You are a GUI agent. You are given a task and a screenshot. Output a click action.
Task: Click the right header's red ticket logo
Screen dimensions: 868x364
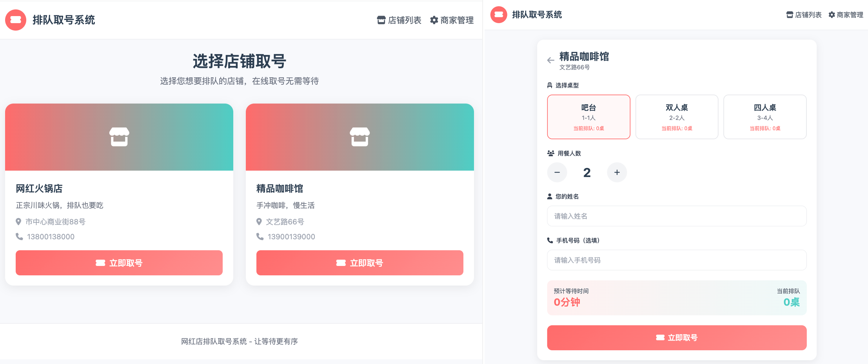pos(499,15)
